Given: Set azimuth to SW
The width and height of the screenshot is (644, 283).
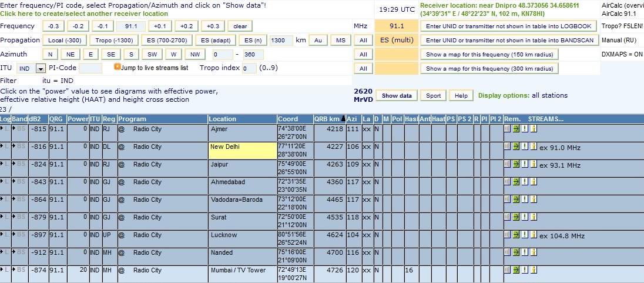Looking at the screenshot, I should (152, 54).
